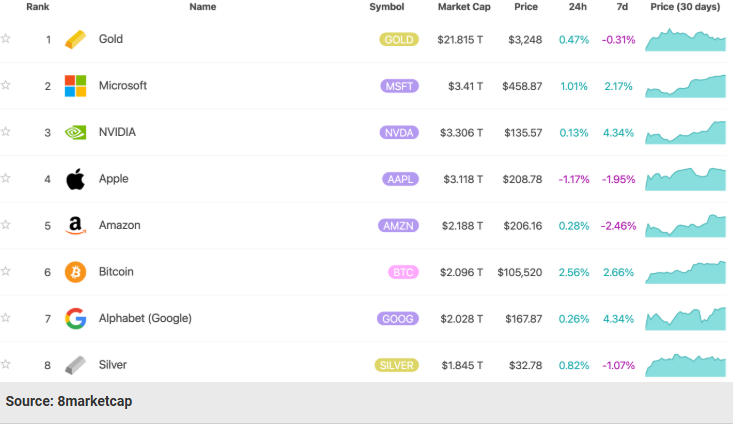Select Silver's price $32.78

pos(525,366)
